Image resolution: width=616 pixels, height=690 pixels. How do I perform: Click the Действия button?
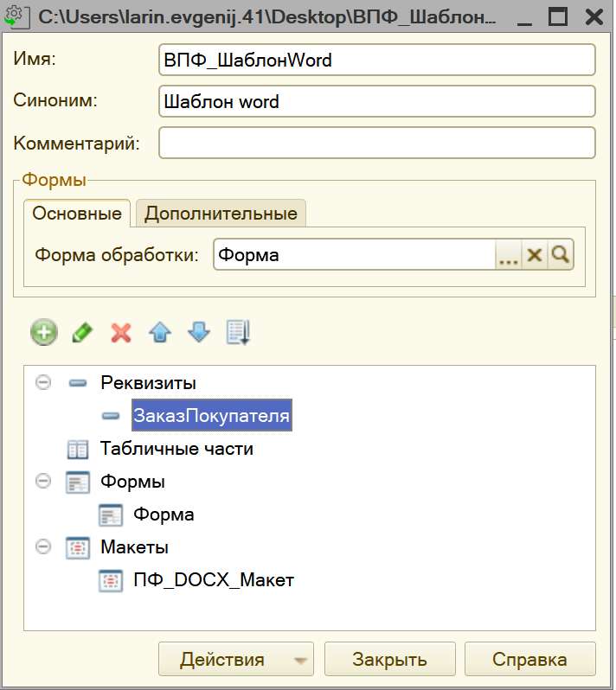pos(236,659)
